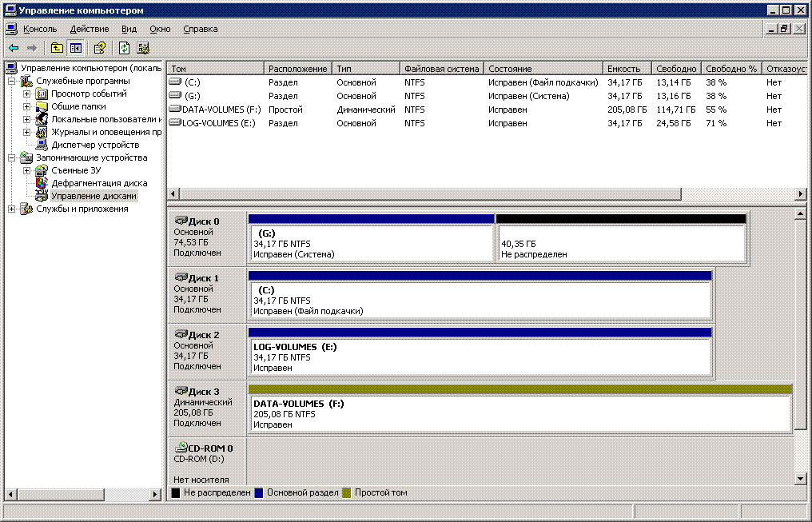
Task: Expand the Службы и приложения node
Action: click(11, 209)
